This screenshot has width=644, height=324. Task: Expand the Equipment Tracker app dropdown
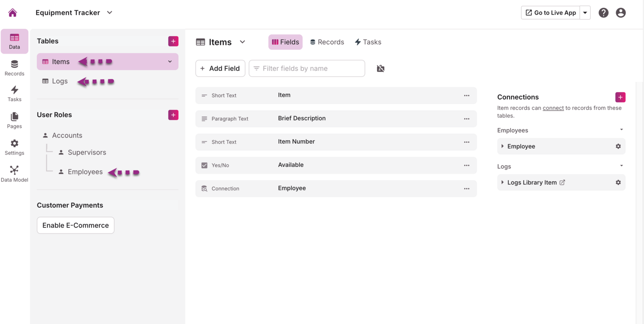(109, 13)
